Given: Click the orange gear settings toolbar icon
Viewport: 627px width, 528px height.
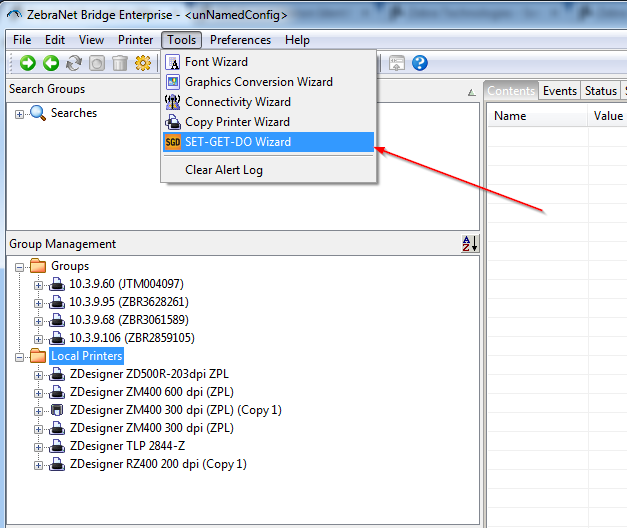Looking at the screenshot, I should click(x=142, y=63).
